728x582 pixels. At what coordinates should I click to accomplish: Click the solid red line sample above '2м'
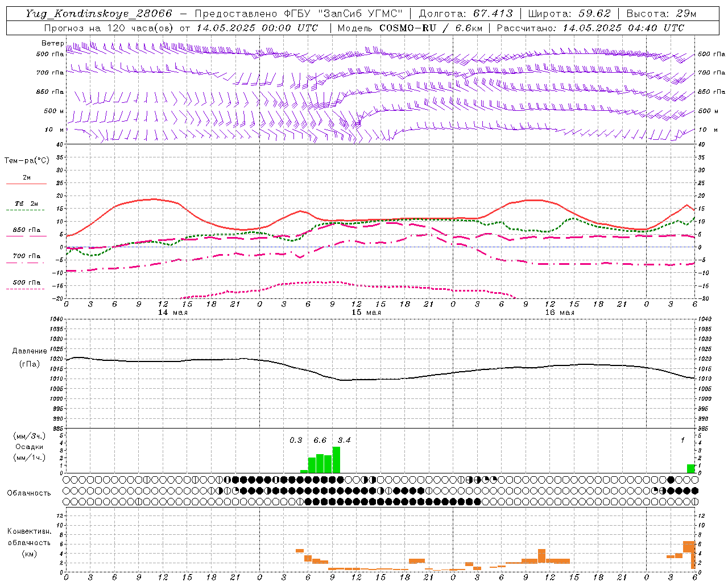coord(26,184)
